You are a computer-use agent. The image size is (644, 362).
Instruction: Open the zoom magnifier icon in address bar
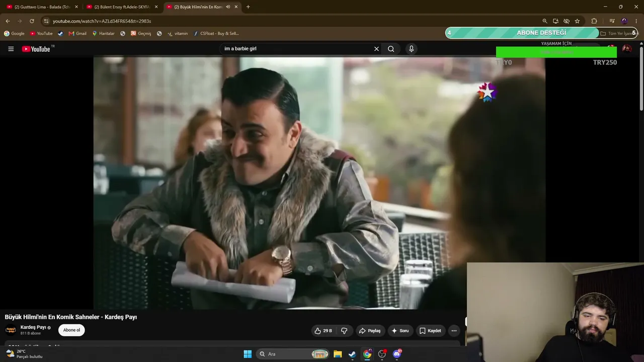[x=544, y=21]
